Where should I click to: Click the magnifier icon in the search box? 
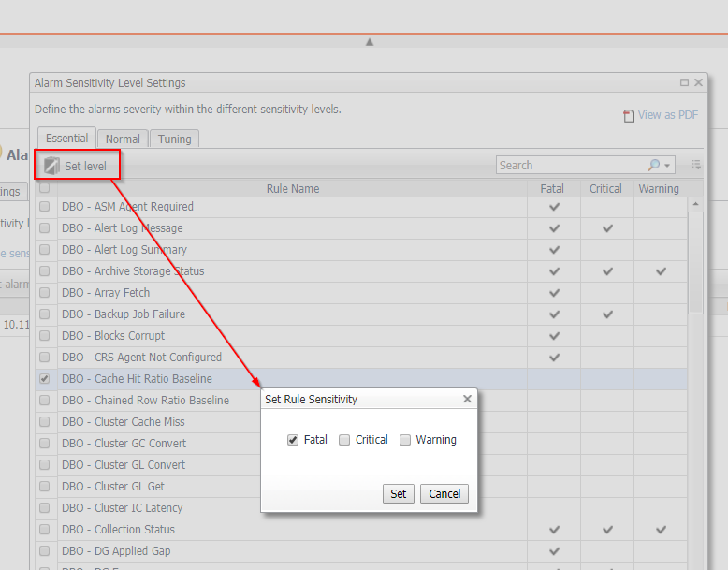pos(654,165)
